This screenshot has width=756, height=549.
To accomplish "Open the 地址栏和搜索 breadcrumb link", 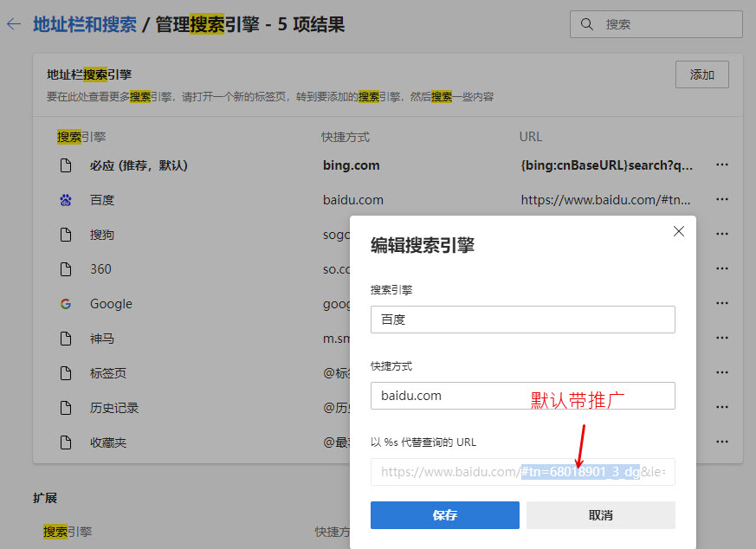I will (x=85, y=24).
